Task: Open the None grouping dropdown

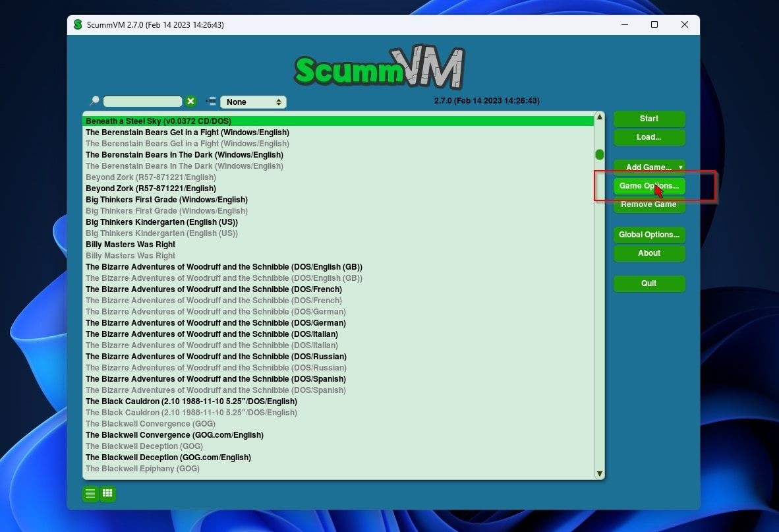Action: tap(253, 102)
